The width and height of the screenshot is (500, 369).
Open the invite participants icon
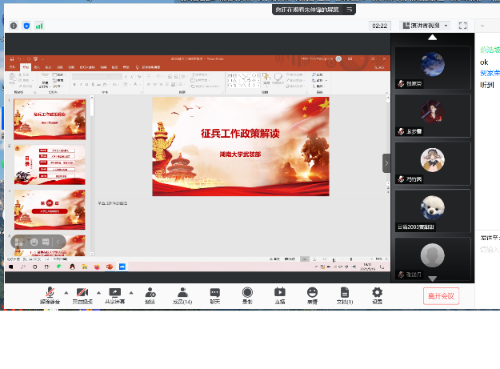click(150, 295)
